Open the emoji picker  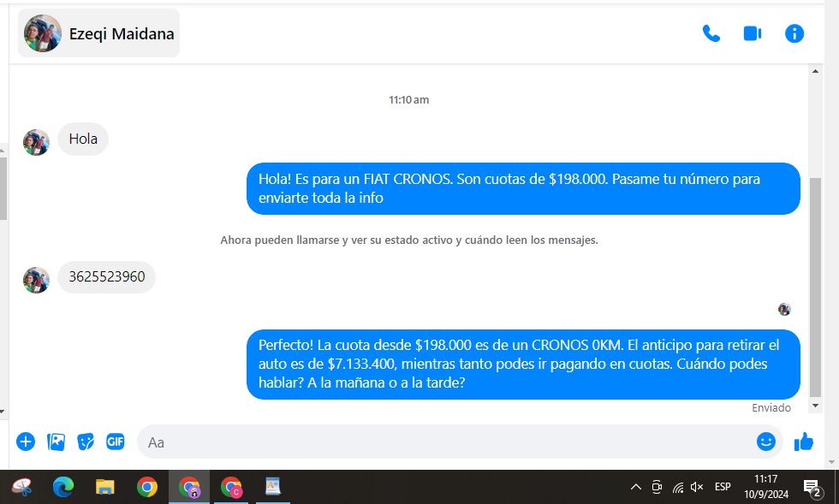pos(765,442)
